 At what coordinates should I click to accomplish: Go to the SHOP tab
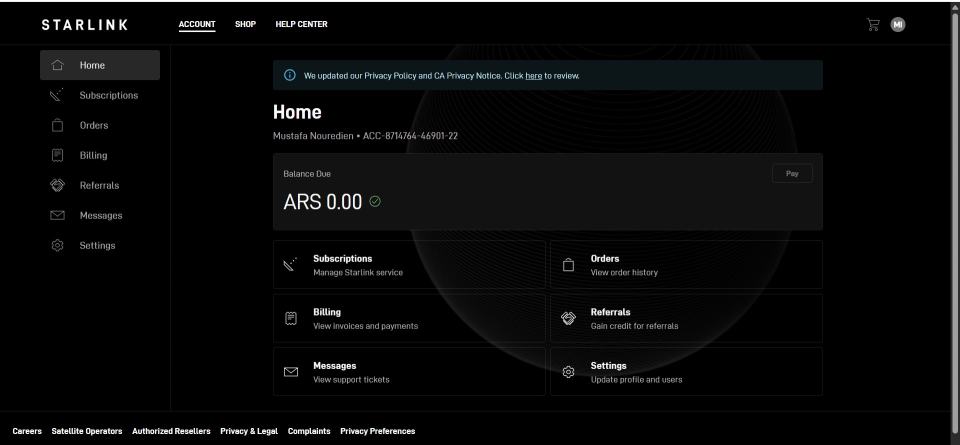[x=246, y=24]
